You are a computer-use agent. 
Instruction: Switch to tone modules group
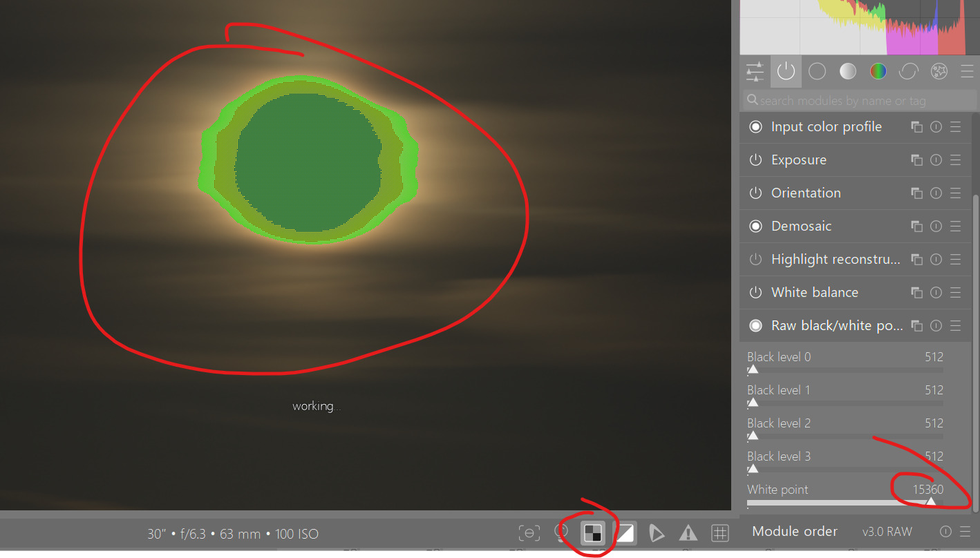click(x=848, y=71)
